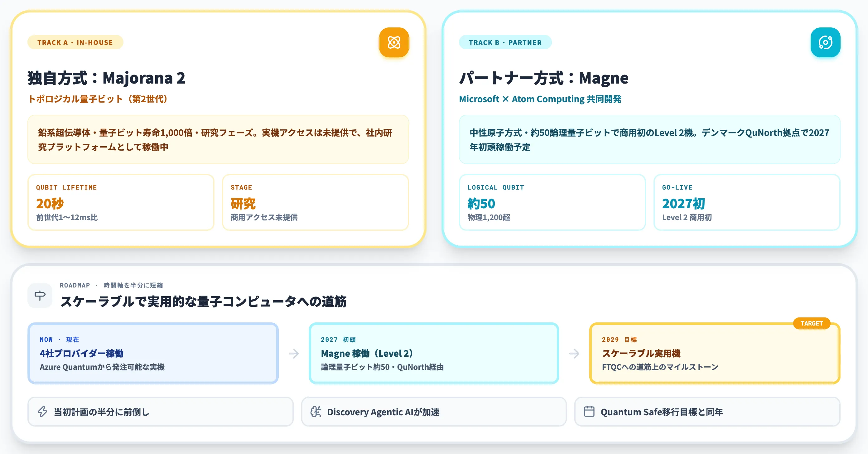Click the 2029 目標 label

coord(619,339)
